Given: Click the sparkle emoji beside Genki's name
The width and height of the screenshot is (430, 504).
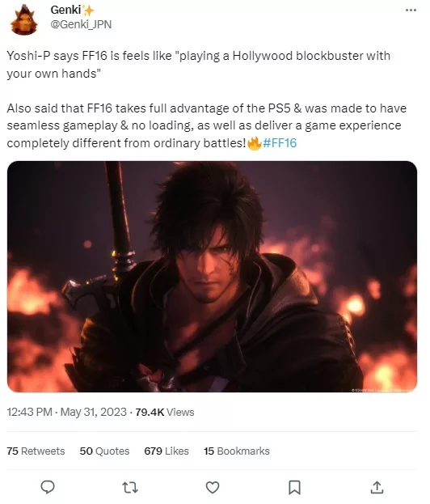Looking at the screenshot, I should (x=88, y=11).
